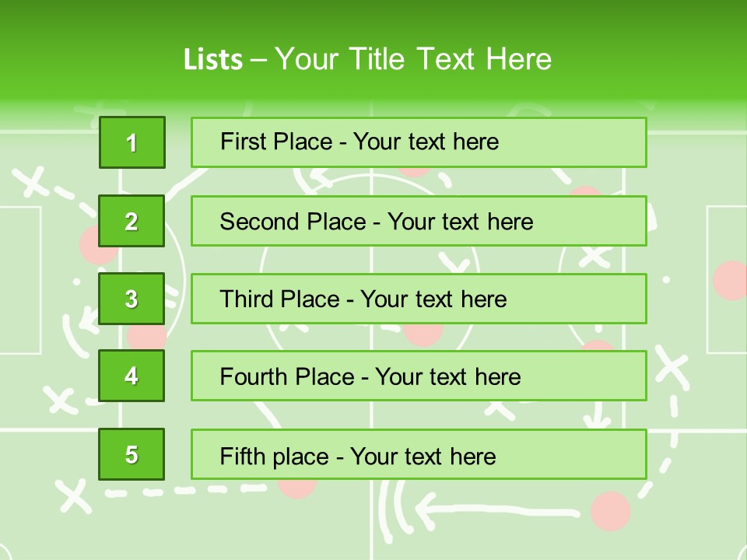Select the 'Second Place - Your text here' bar
This screenshot has width=747, height=560.
[419, 222]
